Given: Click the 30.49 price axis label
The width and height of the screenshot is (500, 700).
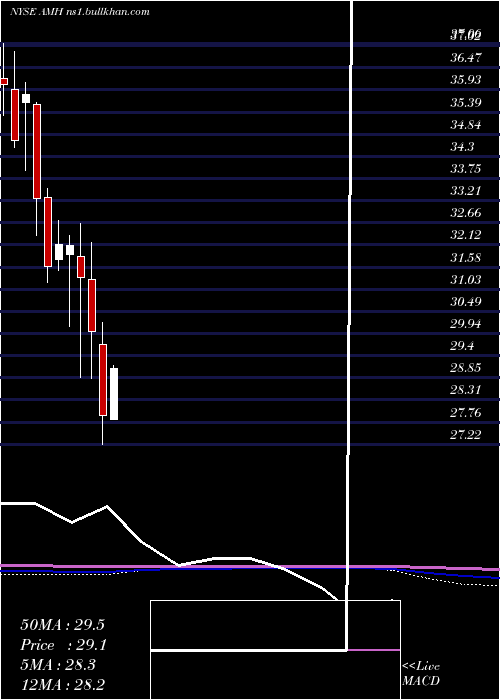Looking at the screenshot, I should tap(466, 301).
